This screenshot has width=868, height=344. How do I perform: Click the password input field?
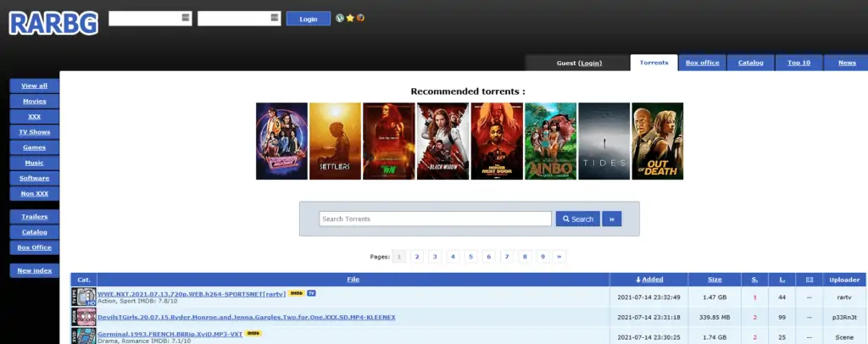[239, 19]
